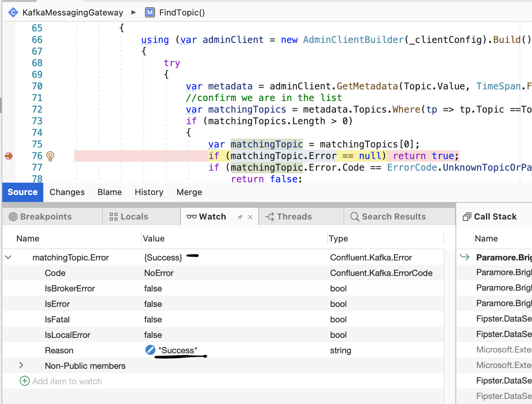Click the pencil edit icon beside "Success" value

tap(150, 350)
